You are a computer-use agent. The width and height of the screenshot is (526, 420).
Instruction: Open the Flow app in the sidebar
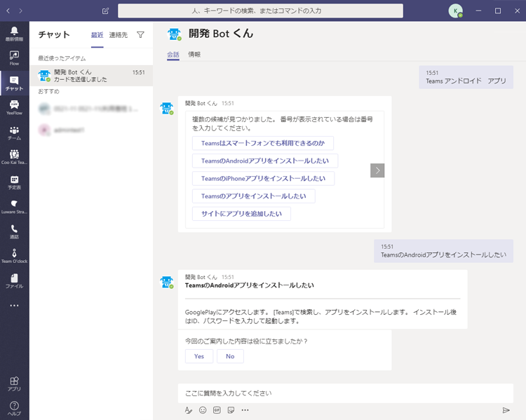click(14, 58)
